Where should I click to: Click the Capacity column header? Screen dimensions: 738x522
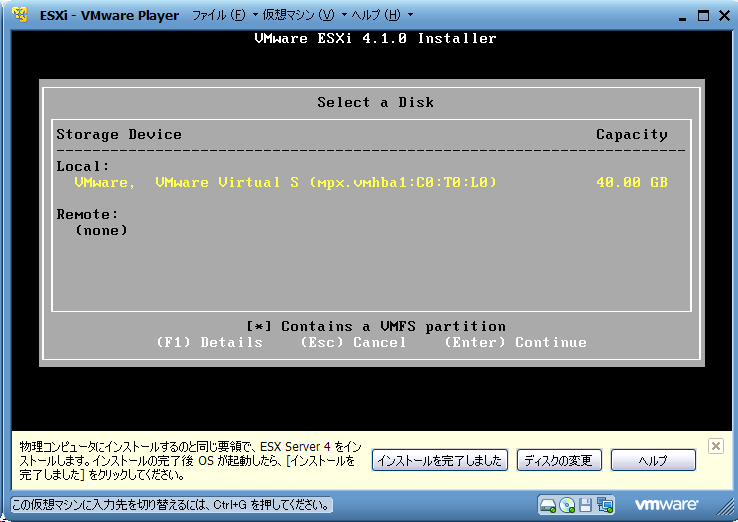632,135
